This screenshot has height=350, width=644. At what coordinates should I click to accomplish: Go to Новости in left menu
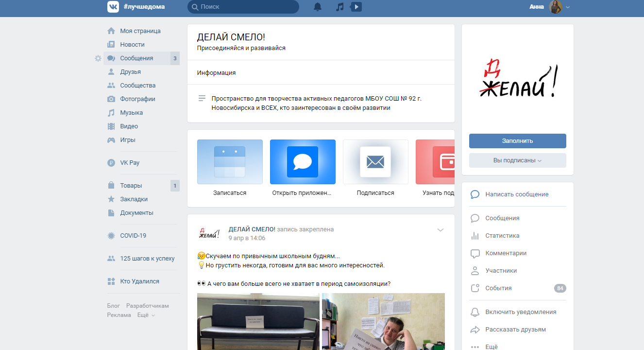coord(132,45)
